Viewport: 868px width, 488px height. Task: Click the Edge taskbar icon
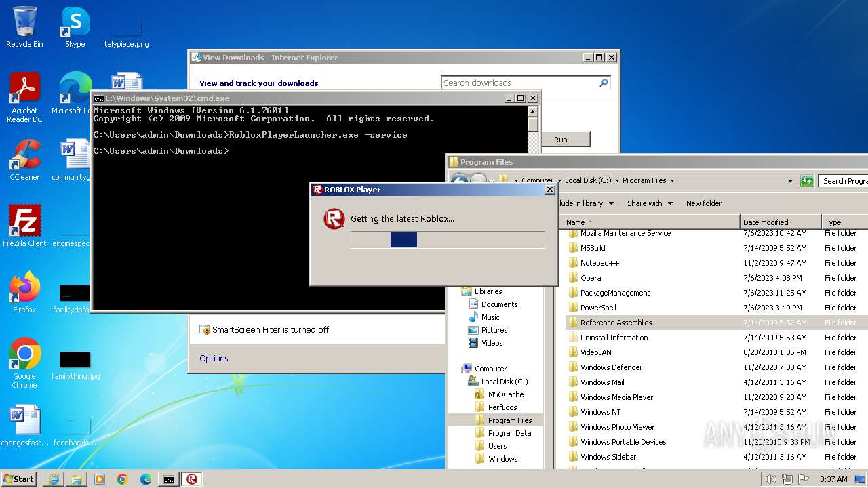(146, 479)
